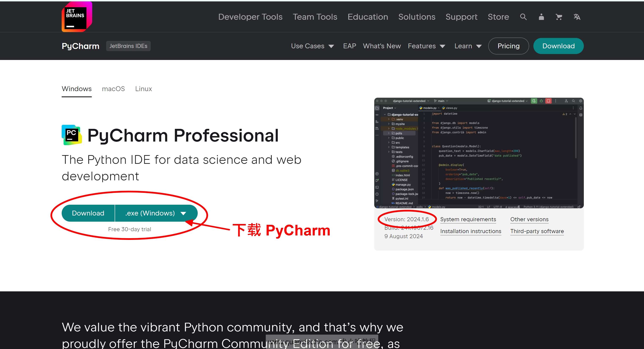Click the header Download button

[558, 46]
